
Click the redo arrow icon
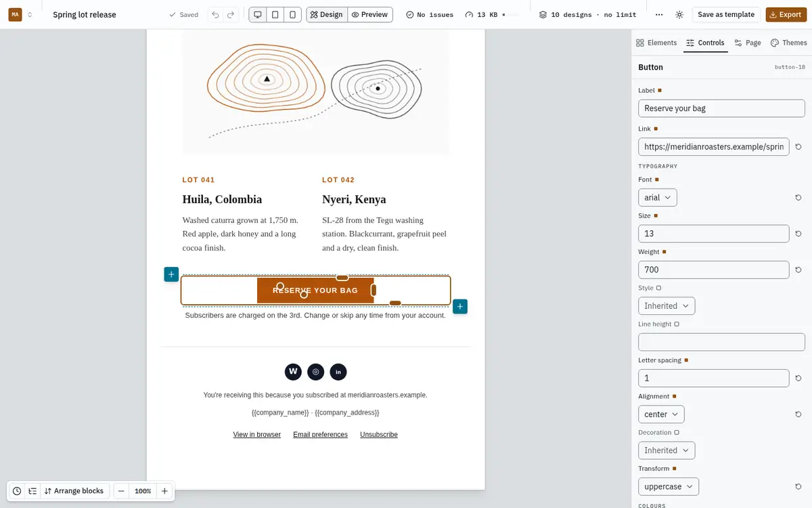coord(231,14)
